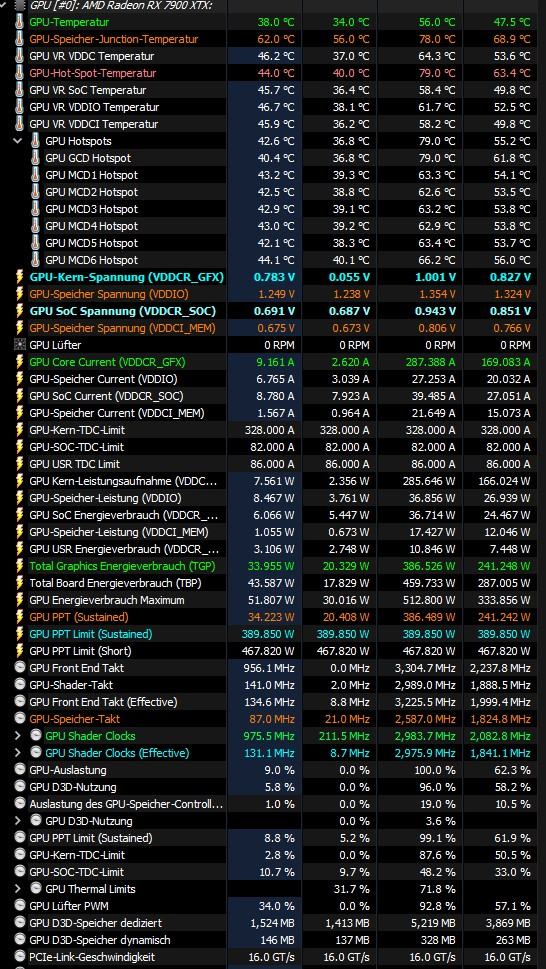Screen dimensions: 546x969
Task: Click the round icon beside GPU-Auslastung
Action: 20,770
